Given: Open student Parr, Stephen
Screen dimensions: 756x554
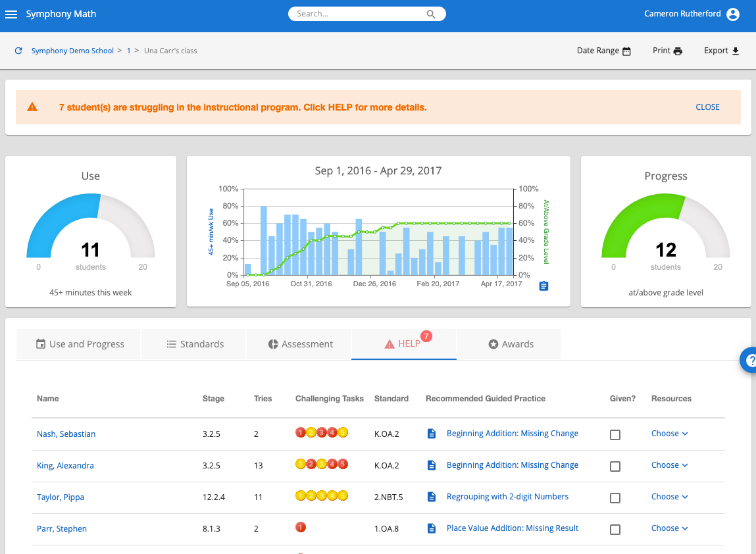Looking at the screenshot, I should [x=62, y=529].
